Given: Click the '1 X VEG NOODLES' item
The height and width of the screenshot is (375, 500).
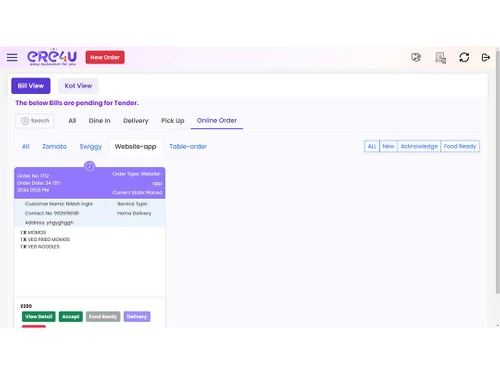Looking at the screenshot, I should pyautogui.click(x=40, y=247).
